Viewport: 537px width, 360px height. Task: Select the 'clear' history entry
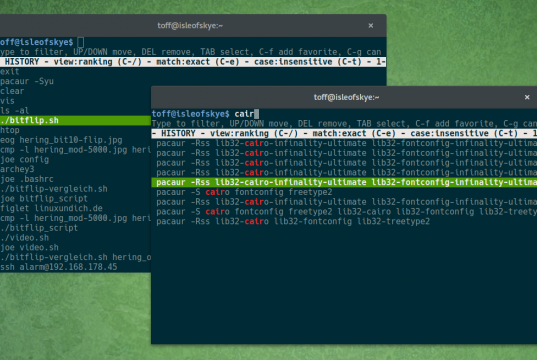12,91
